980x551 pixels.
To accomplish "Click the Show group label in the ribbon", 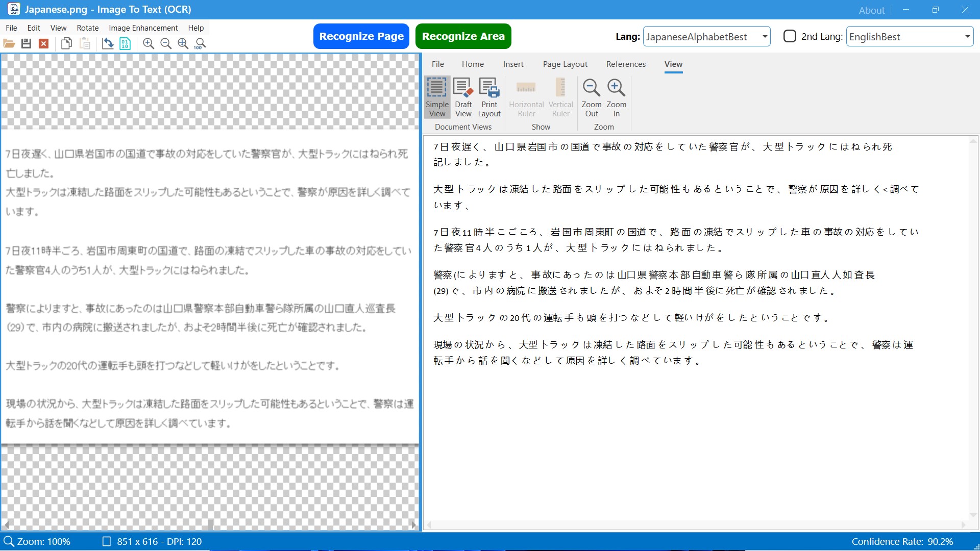I will (x=541, y=127).
